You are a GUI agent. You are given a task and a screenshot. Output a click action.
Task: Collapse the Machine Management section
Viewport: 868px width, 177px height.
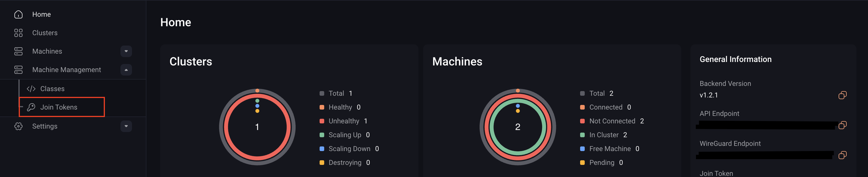point(126,70)
